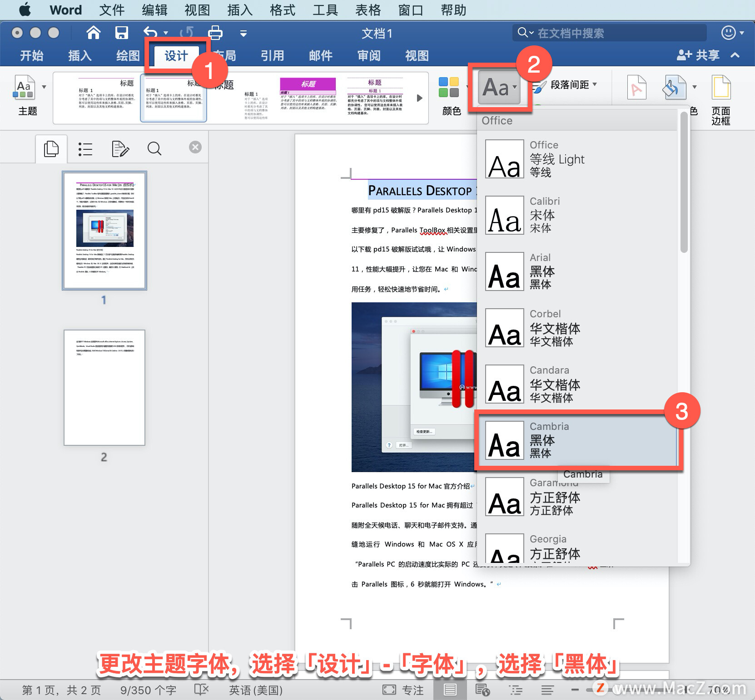Choose the Corbel 华文楷体 font theme
Screen dimensions: 755x700
pyautogui.click(x=577, y=328)
